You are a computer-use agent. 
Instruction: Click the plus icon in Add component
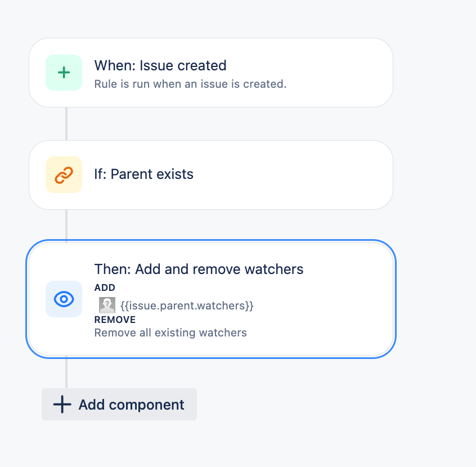62,404
